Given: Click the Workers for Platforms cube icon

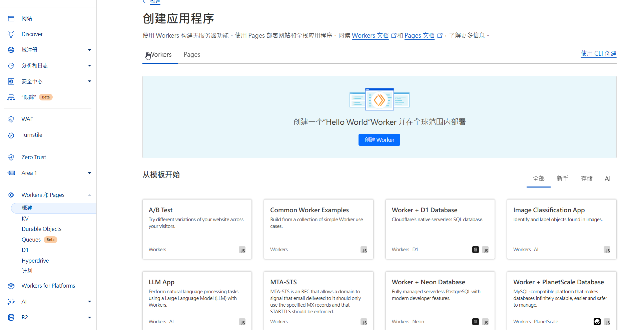Looking at the screenshot, I should [x=11, y=286].
